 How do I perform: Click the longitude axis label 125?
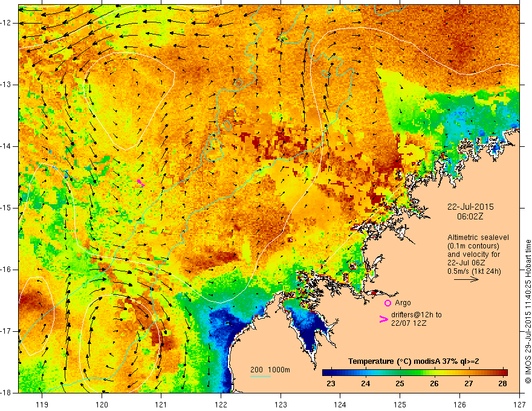(400, 404)
